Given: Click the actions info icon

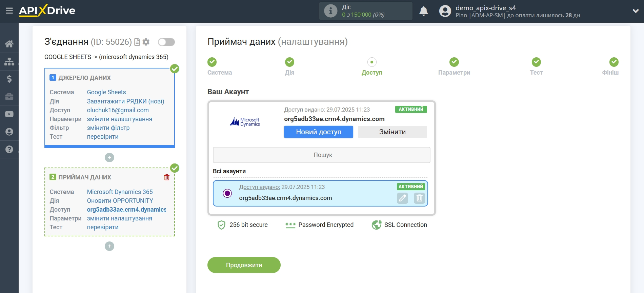Looking at the screenshot, I should 330,11.
